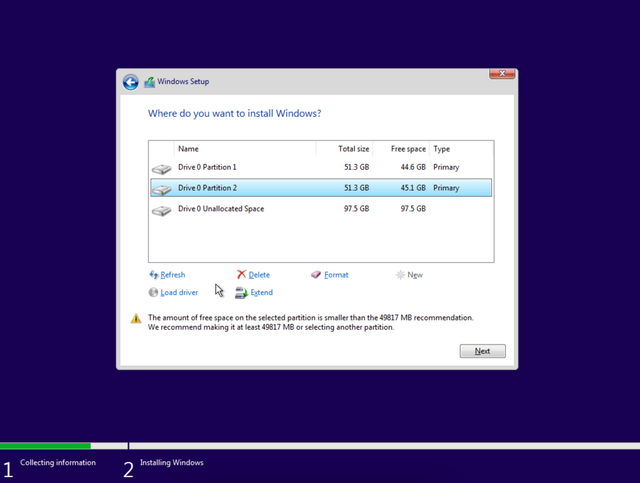Sort by Free space column header
The width and height of the screenshot is (640, 483).
pyautogui.click(x=401, y=149)
